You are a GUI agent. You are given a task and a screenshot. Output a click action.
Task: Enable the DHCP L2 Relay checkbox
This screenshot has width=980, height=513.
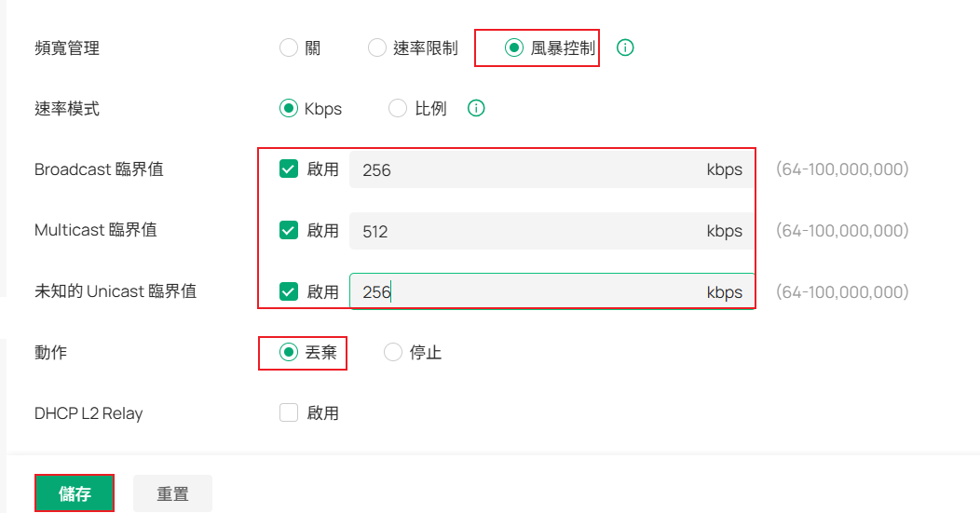289,412
